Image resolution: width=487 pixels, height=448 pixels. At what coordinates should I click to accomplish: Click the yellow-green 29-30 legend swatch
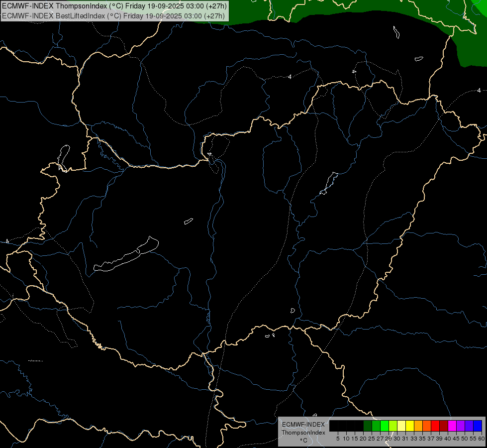(x=393, y=426)
